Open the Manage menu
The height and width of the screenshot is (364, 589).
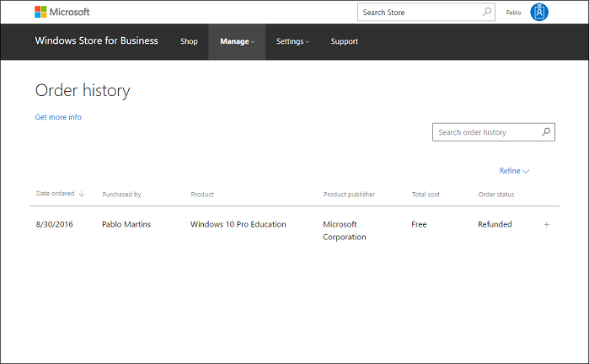[x=237, y=41]
